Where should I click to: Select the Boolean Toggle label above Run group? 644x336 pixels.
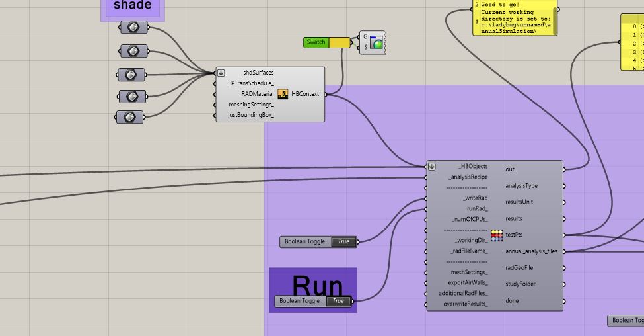coord(305,242)
